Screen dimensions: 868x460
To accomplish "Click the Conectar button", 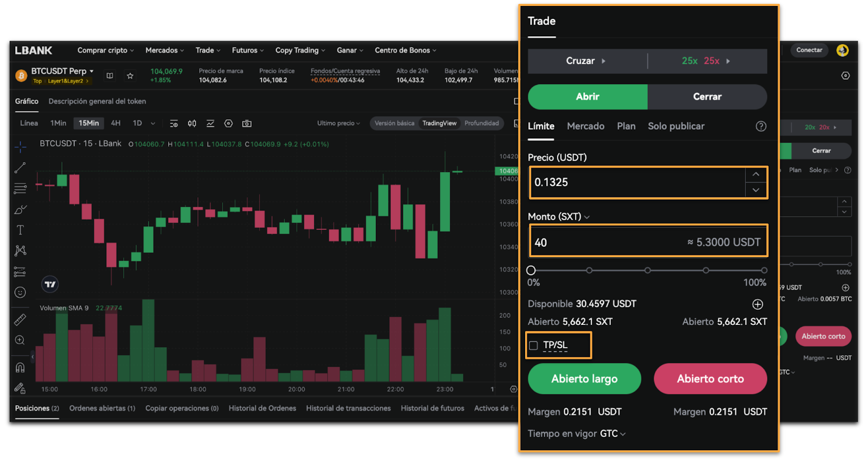I will pyautogui.click(x=809, y=50).
